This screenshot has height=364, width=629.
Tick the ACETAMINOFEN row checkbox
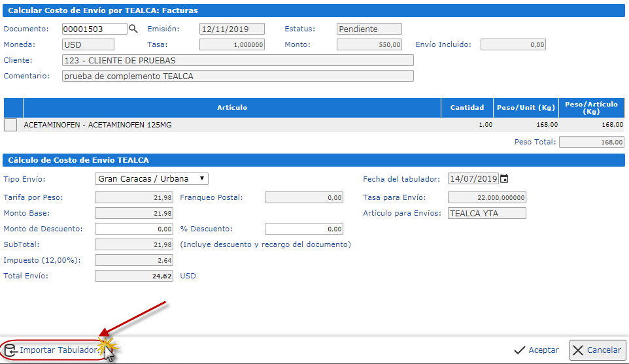[x=10, y=125]
